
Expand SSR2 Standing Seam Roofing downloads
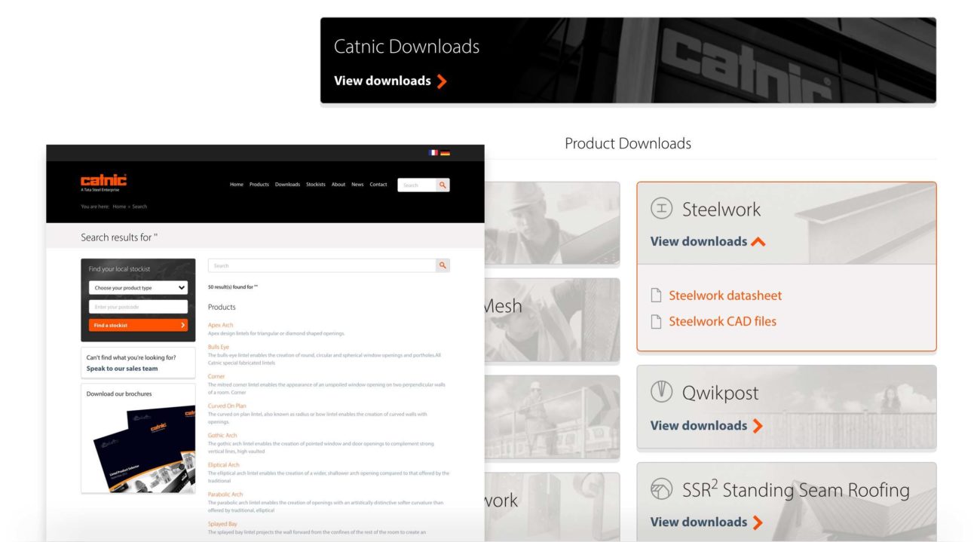[x=758, y=522]
